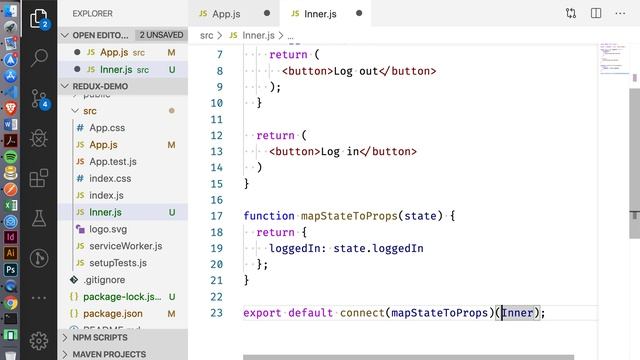Open editor More Actions ellipsis menu
The width and height of the screenshot is (640, 360).
[x=620, y=13]
